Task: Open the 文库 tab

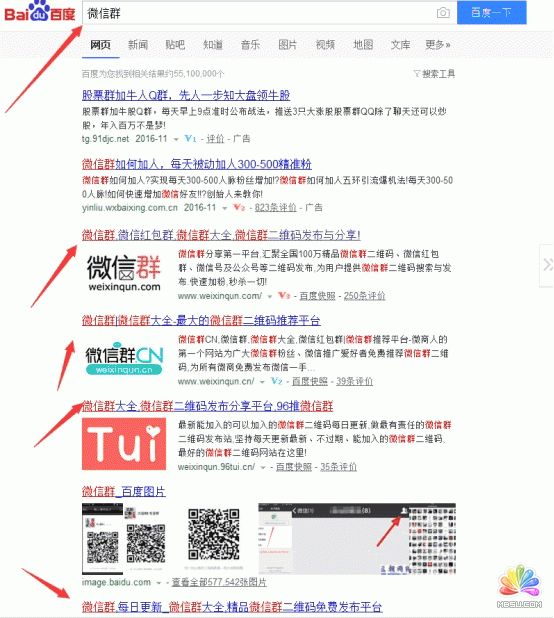Action: click(x=400, y=45)
